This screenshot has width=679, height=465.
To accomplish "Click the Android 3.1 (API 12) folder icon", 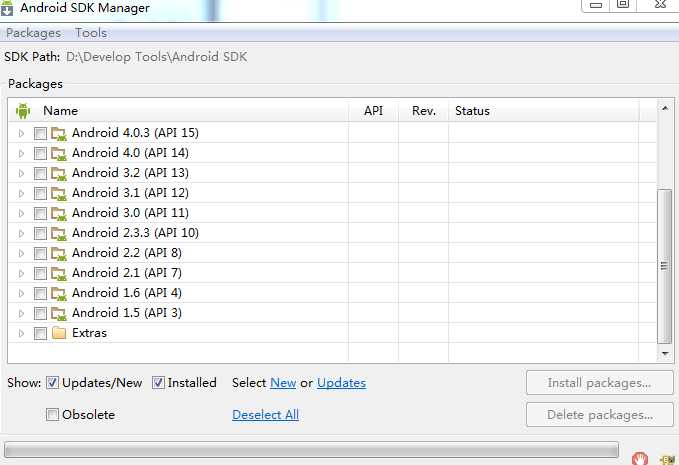I will pos(58,193).
